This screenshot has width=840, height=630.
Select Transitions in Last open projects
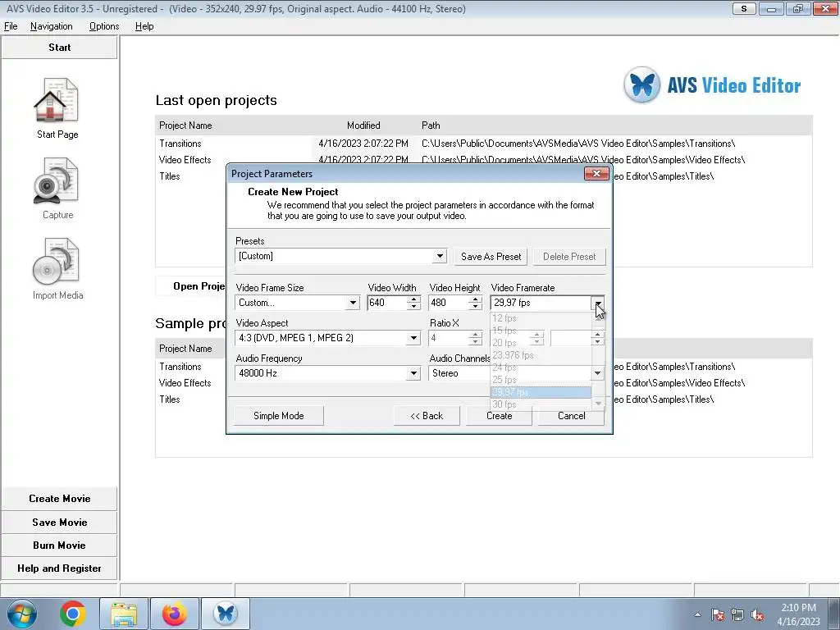(x=180, y=144)
